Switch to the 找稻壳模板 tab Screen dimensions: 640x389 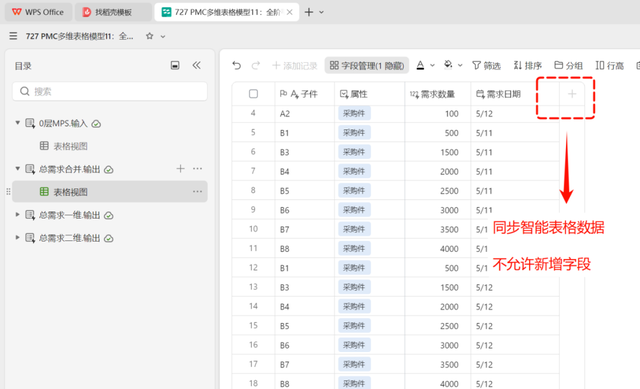(x=113, y=12)
